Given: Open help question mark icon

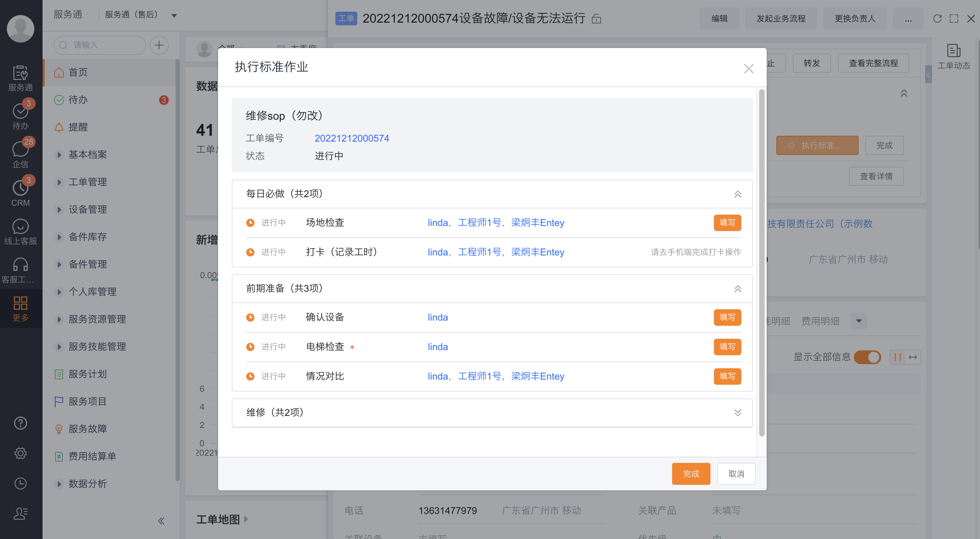Looking at the screenshot, I should click(20, 423).
